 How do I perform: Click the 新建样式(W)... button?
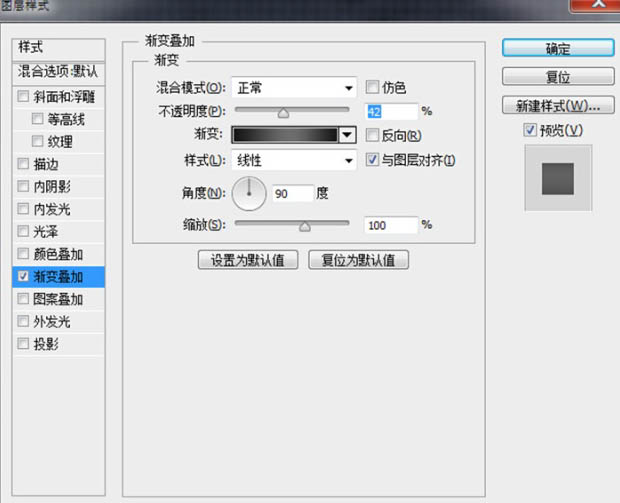click(558, 106)
